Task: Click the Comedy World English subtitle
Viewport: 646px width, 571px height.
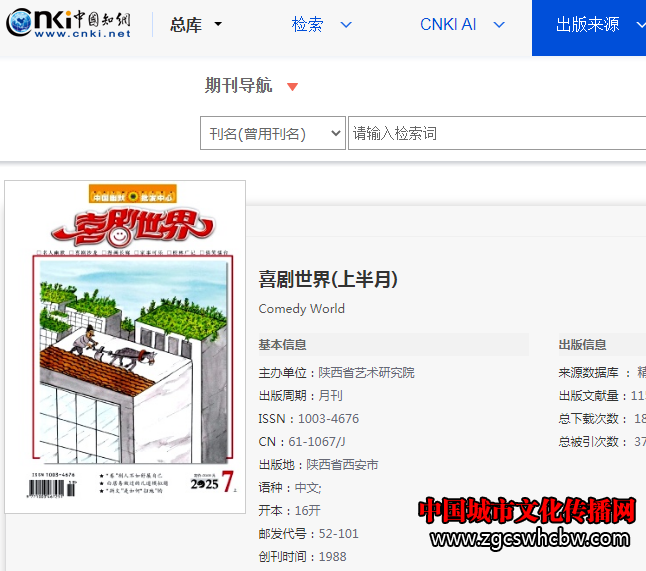Action: (x=301, y=309)
